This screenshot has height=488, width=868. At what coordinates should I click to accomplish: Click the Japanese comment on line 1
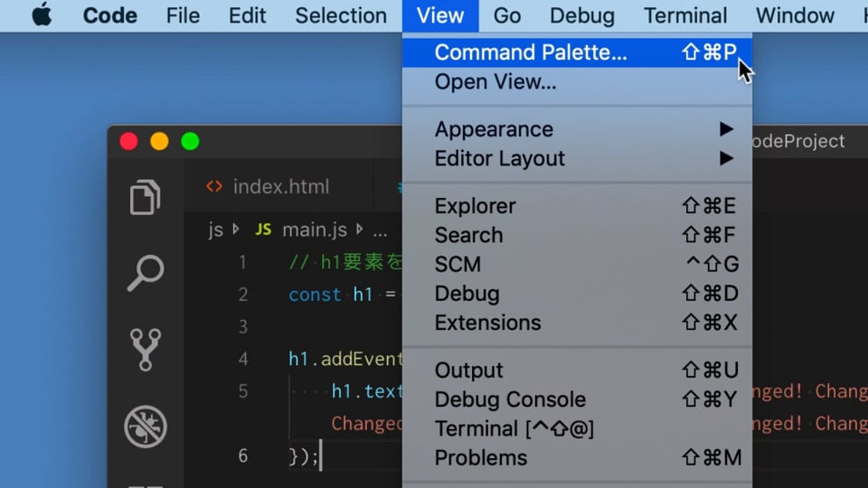345,262
